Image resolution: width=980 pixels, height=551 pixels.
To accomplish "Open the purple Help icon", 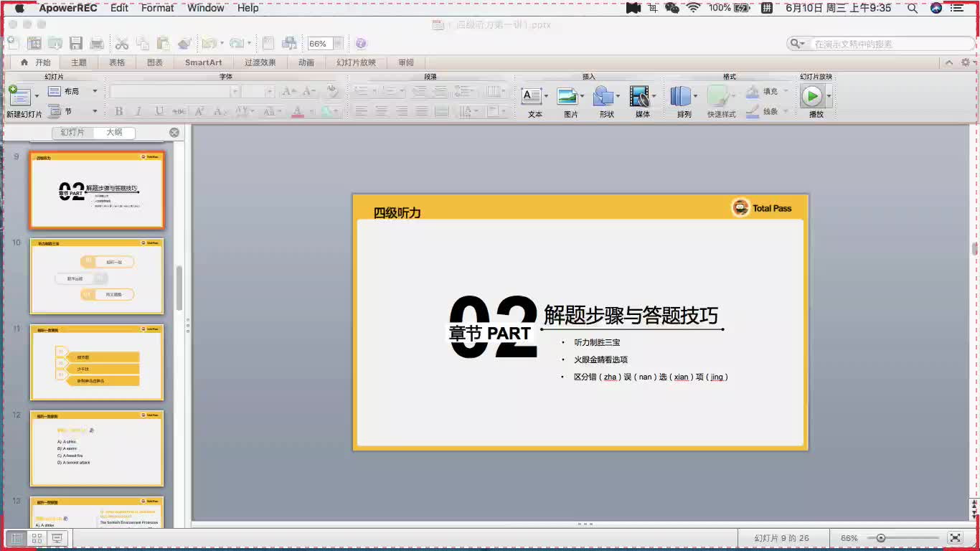I will [x=361, y=44].
